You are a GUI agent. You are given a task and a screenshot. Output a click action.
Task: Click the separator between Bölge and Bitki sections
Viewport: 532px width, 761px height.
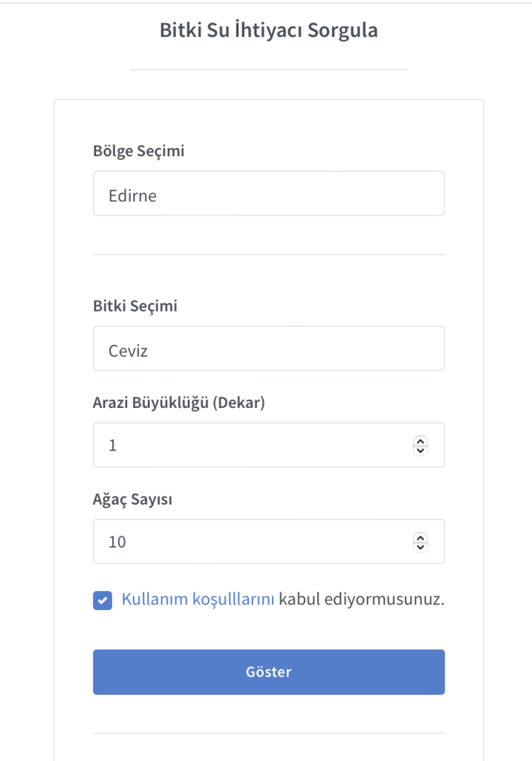pos(268,255)
